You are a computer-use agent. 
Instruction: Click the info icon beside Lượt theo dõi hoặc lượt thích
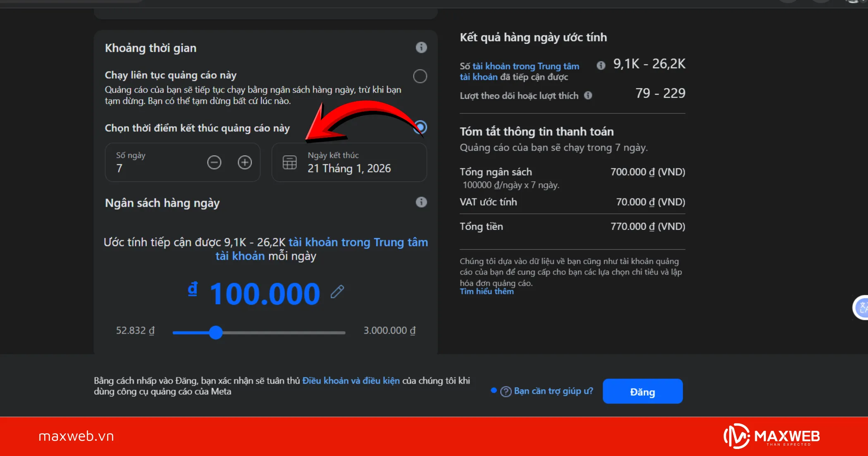click(588, 95)
